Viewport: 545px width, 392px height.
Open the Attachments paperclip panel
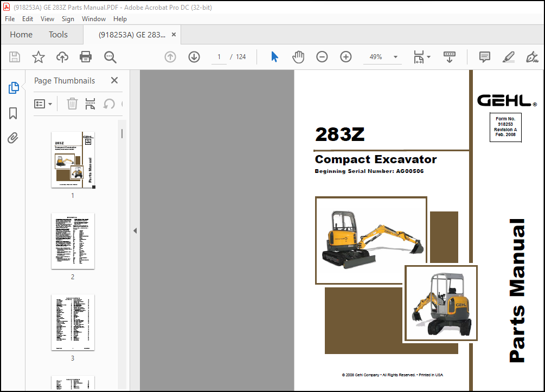click(13, 138)
